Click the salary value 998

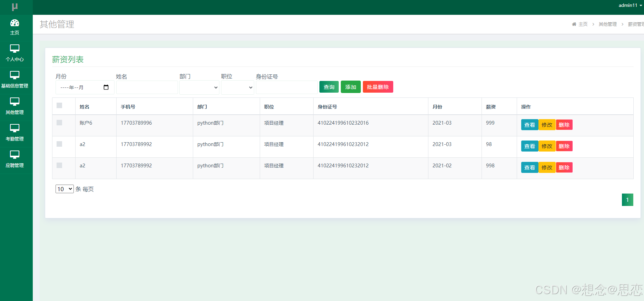pyautogui.click(x=490, y=166)
